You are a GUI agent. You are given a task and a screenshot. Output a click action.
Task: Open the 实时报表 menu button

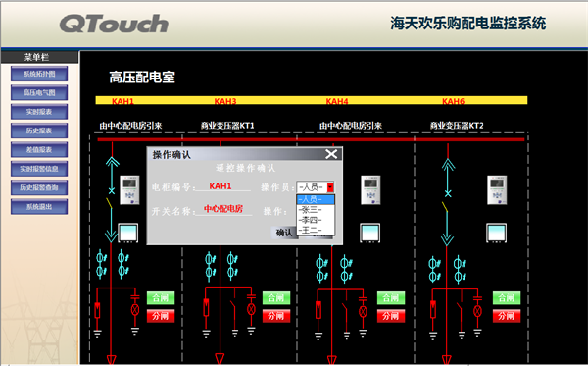[39, 112]
